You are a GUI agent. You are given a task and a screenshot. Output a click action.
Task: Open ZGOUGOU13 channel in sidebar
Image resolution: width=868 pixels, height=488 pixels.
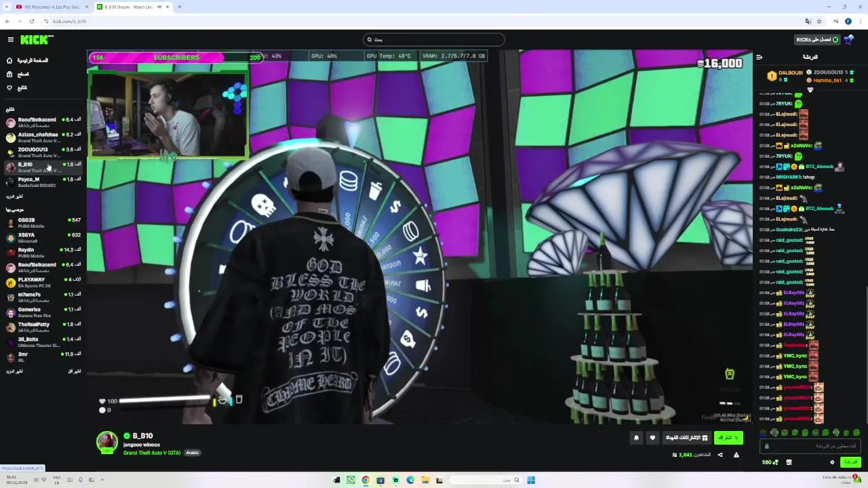[x=43, y=152]
